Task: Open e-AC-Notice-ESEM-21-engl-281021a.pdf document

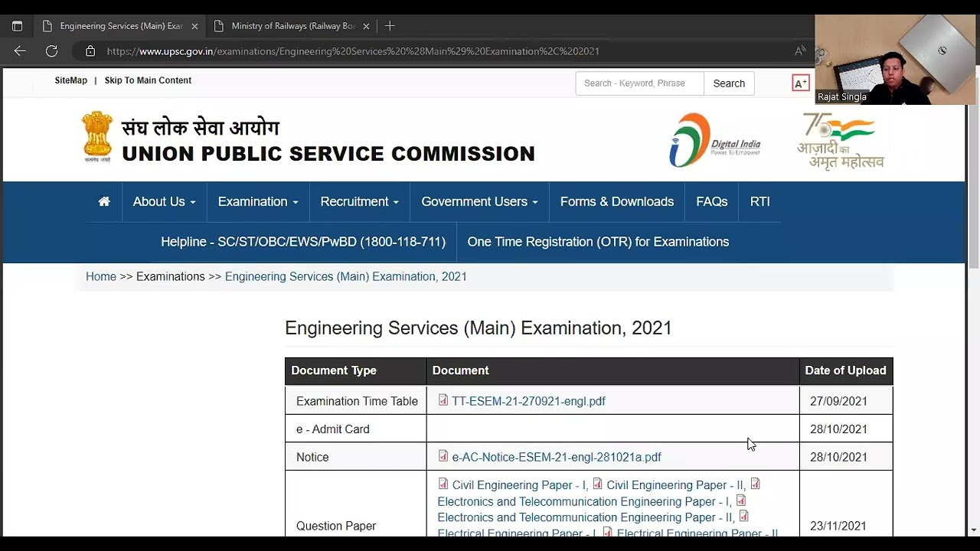Action: pyautogui.click(x=557, y=457)
